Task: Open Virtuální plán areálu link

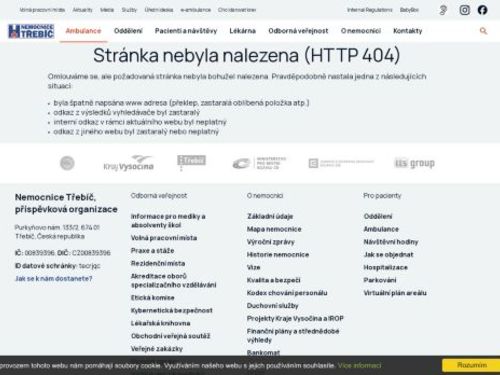Action: pyautogui.click(x=395, y=293)
